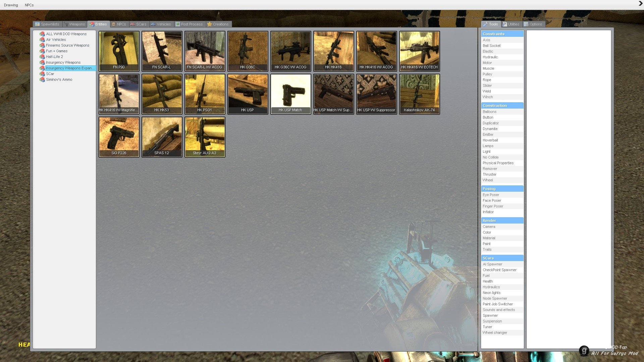Viewport: 644px width, 362px height.
Task: Select the Inflator tool
Action: (502, 212)
